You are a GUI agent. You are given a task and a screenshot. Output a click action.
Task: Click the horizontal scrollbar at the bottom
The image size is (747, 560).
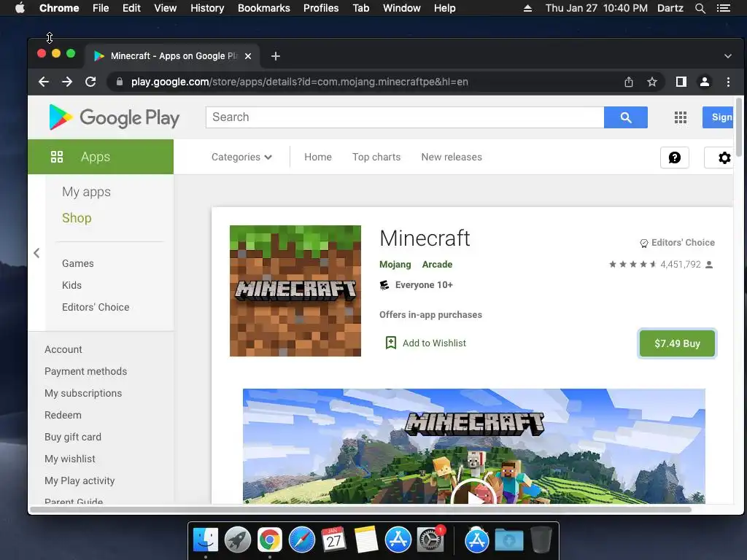pos(360,510)
